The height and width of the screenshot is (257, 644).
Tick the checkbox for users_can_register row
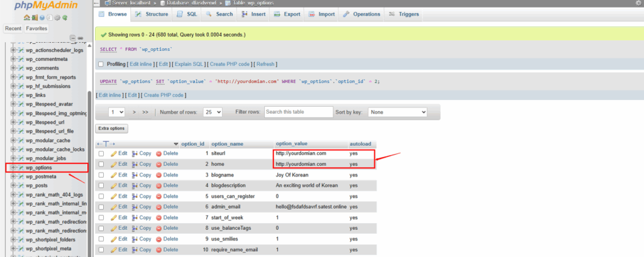point(101,196)
